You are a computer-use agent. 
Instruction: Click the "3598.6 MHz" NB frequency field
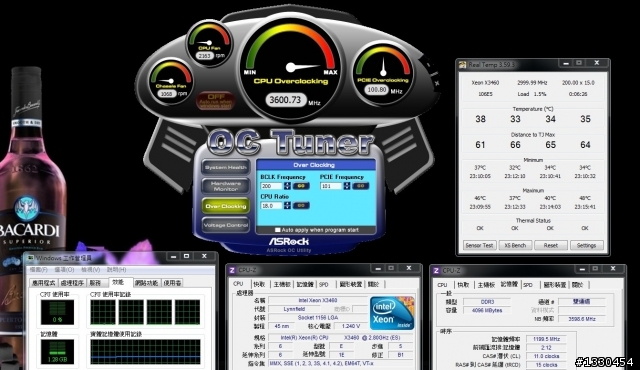click(x=582, y=319)
